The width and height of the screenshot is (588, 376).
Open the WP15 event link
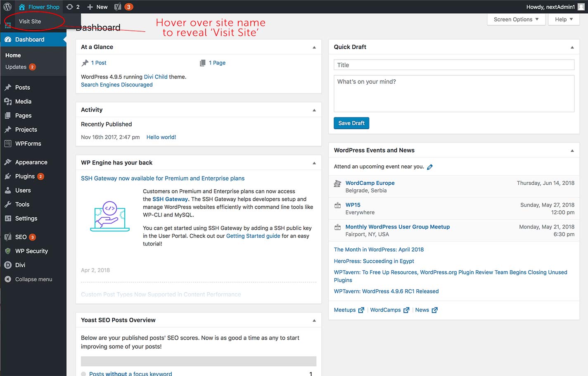pos(353,205)
